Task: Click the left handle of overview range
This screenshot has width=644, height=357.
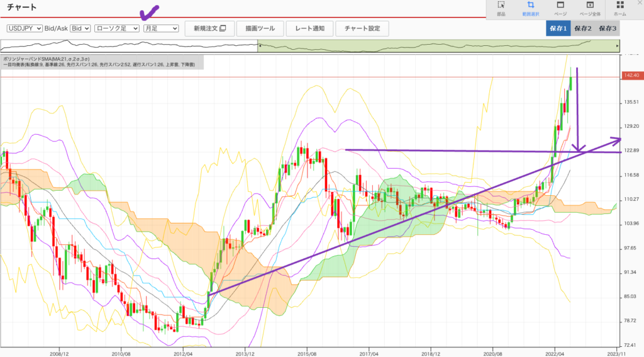Action: pyautogui.click(x=259, y=46)
